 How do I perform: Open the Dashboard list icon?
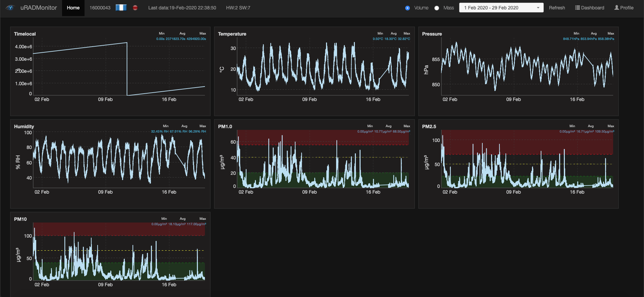577,8
